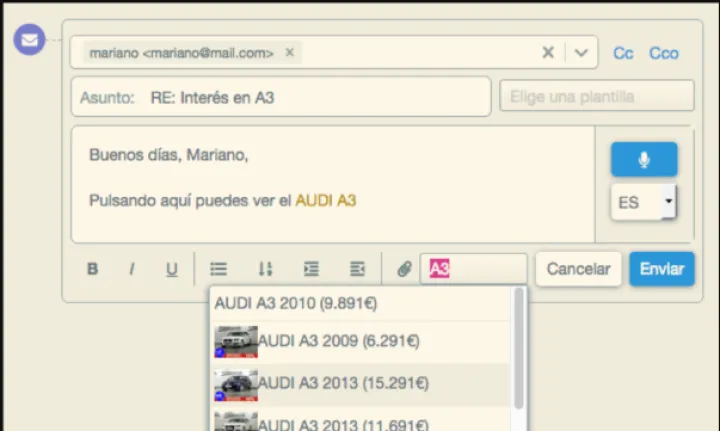Insert a numbered list
The width and height of the screenshot is (720, 431).
[265, 269]
